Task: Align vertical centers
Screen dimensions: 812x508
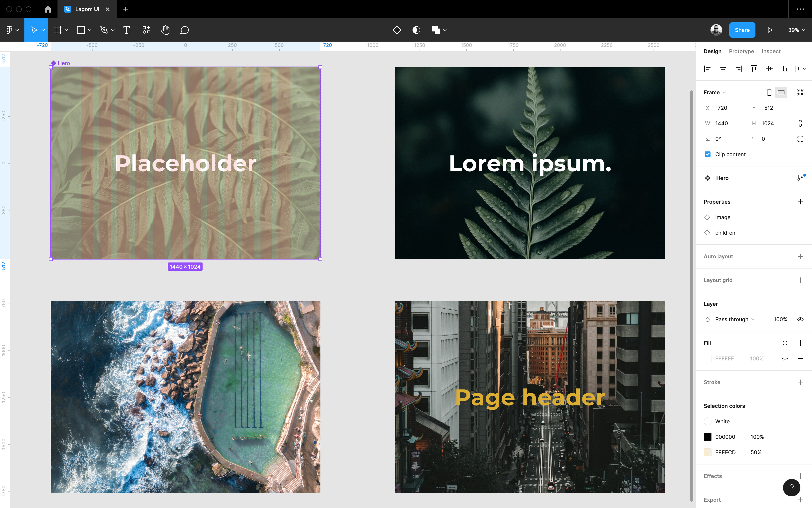Action: click(x=769, y=69)
